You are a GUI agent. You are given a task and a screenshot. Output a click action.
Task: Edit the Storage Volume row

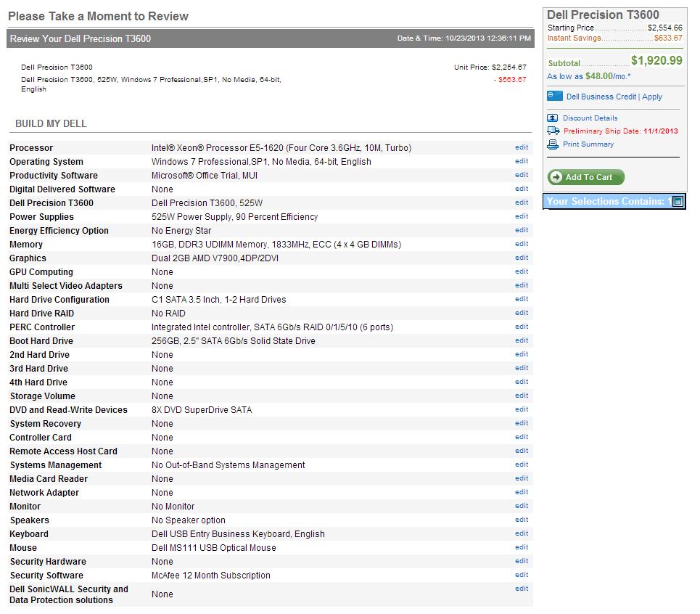(522, 396)
